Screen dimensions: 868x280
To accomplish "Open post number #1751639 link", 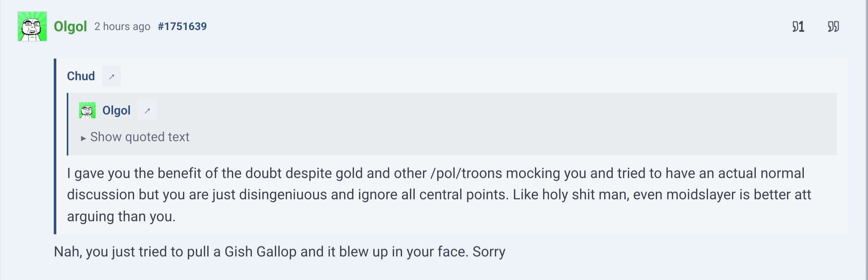I will pos(182,26).
